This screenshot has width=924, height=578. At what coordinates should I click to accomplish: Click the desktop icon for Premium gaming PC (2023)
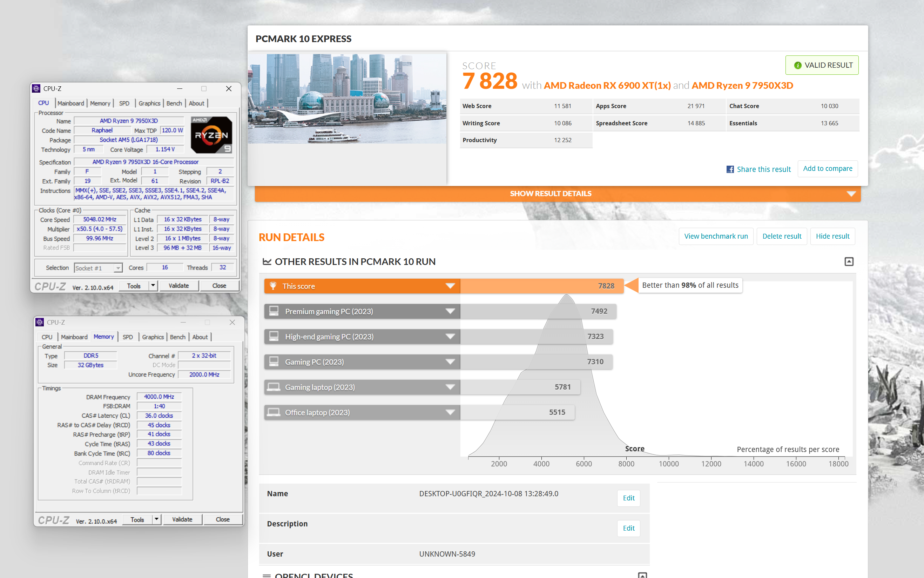274,311
